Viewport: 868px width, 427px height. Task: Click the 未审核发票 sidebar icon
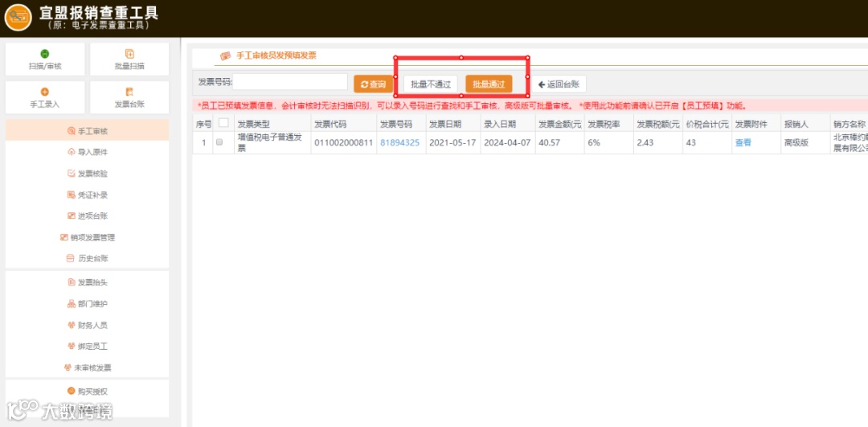coord(68,367)
